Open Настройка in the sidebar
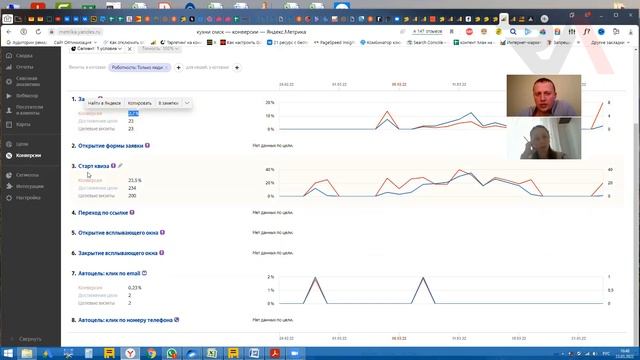The height and width of the screenshot is (360, 640). click(x=28, y=198)
